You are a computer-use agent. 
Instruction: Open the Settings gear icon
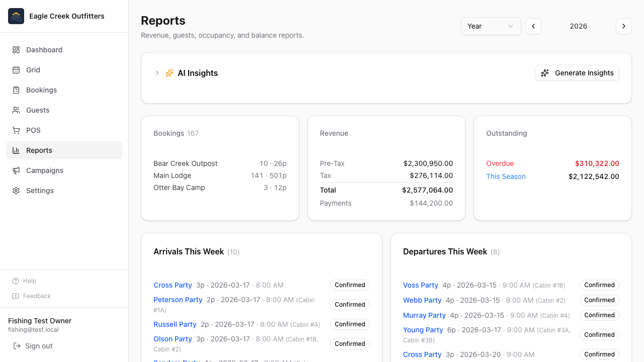tap(16, 191)
